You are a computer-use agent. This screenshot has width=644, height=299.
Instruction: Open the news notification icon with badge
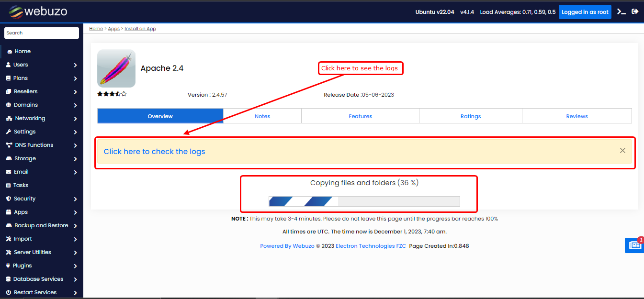click(635, 245)
